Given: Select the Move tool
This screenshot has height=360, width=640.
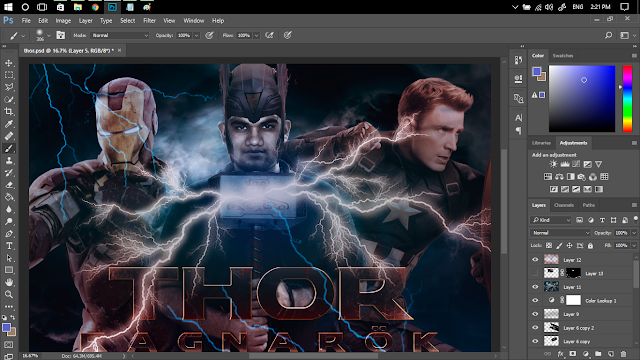Looking at the screenshot, I should coord(9,63).
